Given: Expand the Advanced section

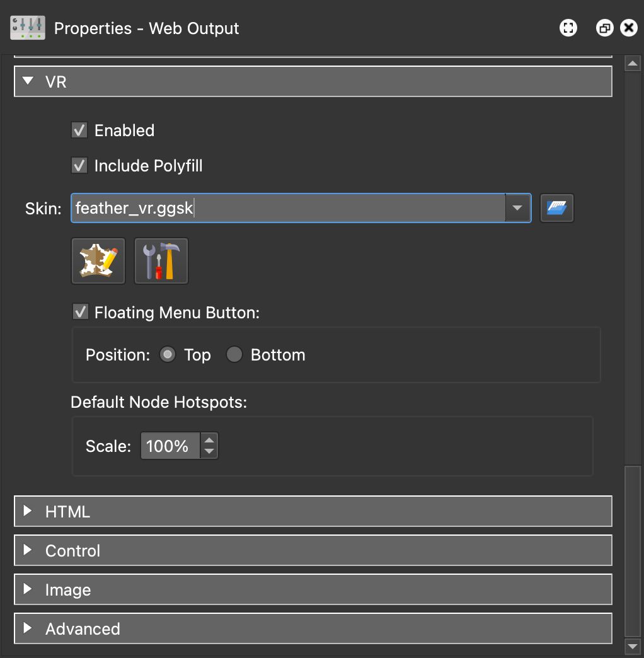Looking at the screenshot, I should (x=28, y=628).
